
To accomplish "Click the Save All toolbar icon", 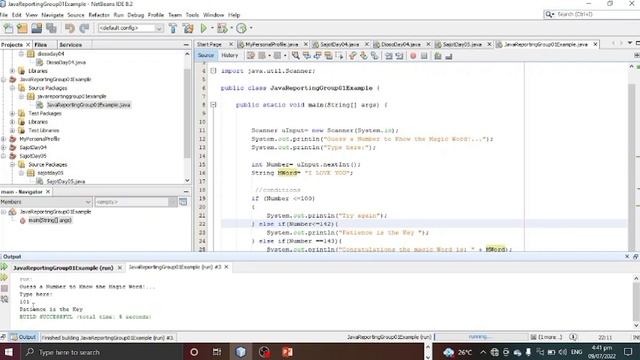I will click(x=51, y=28).
